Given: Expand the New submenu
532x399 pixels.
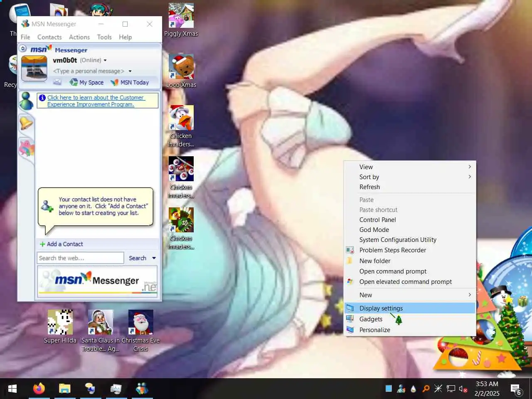Looking at the screenshot, I should pyautogui.click(x=410, y=295).
